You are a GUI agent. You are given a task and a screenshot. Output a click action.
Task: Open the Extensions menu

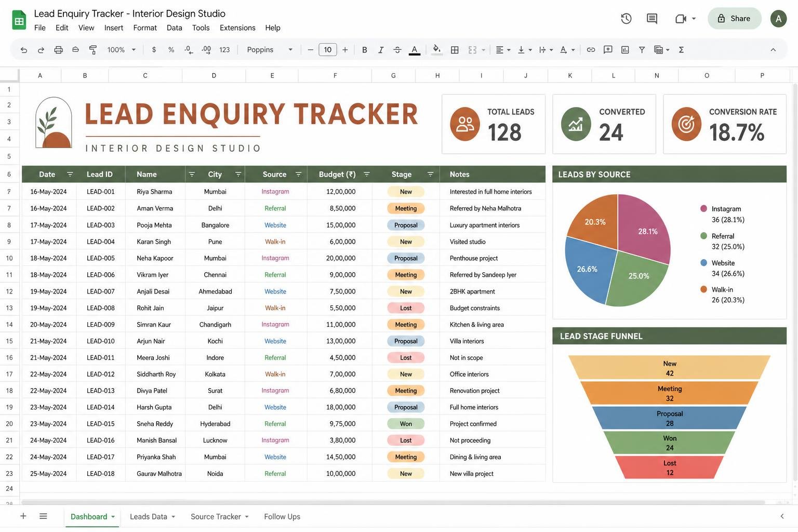[237, 28]
